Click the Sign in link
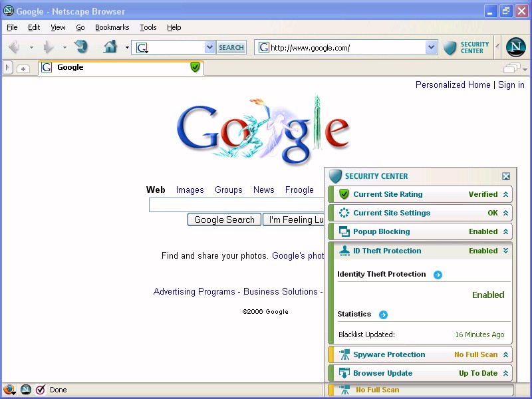The height and width of the screenshot is (399, 532). [511, 85]
